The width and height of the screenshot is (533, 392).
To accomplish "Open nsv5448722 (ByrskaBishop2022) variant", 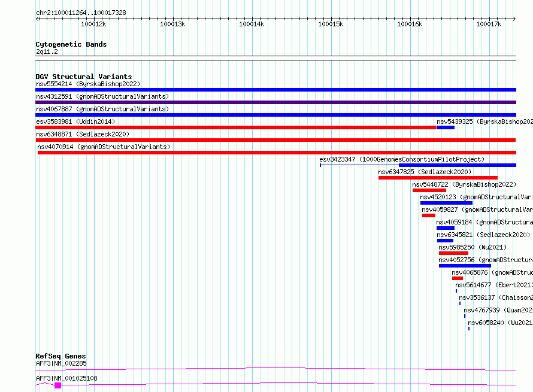I will (464, 184).
